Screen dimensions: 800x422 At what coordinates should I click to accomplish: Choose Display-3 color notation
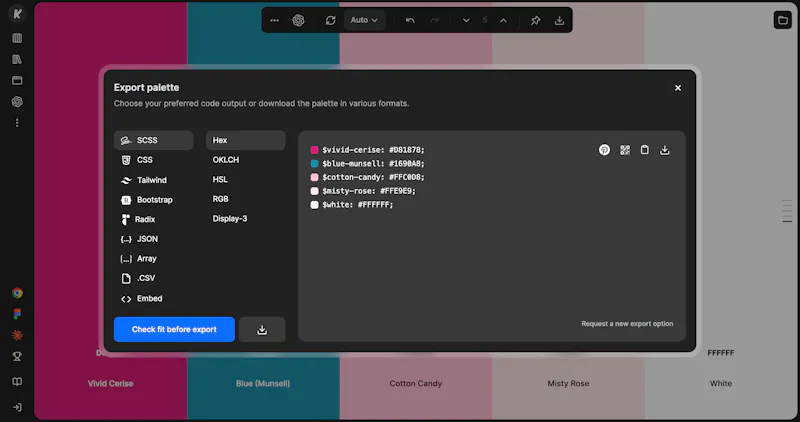click(245, 218)
